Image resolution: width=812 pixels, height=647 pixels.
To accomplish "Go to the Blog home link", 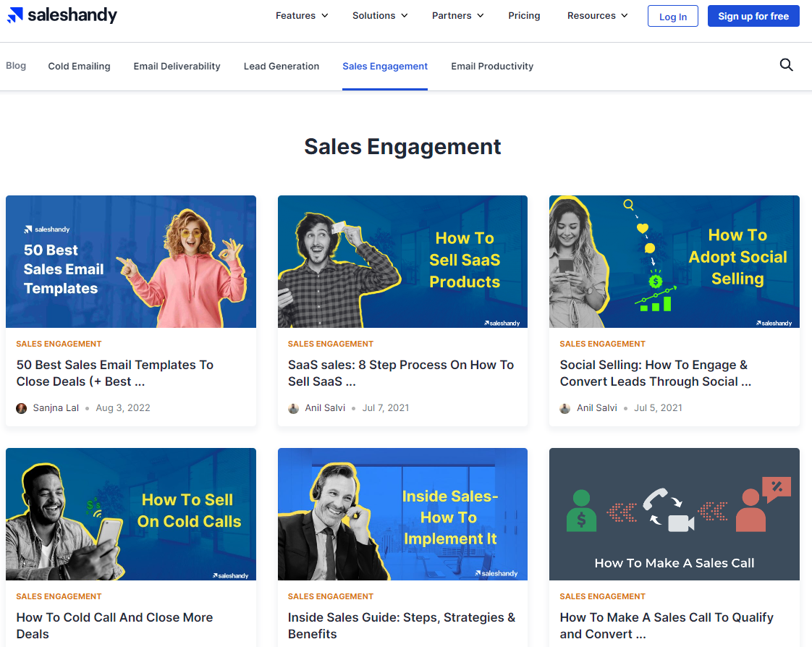I will point(16,66).
